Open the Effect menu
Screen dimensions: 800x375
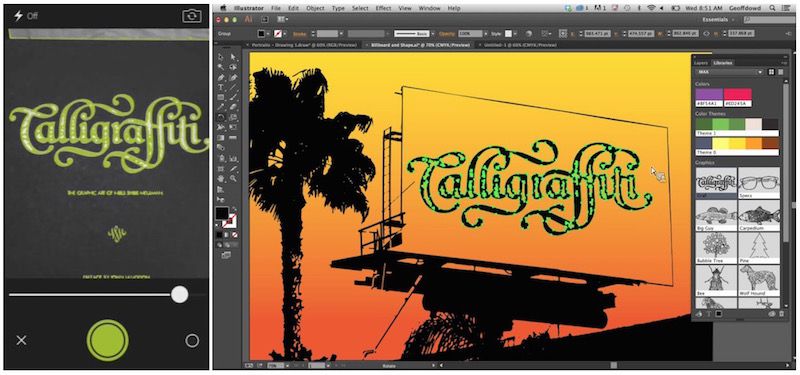click(383, 9)
